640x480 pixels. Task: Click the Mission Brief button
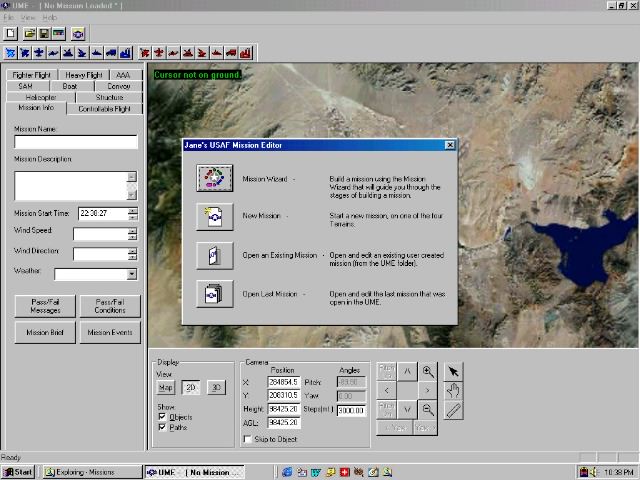[45, 332]
